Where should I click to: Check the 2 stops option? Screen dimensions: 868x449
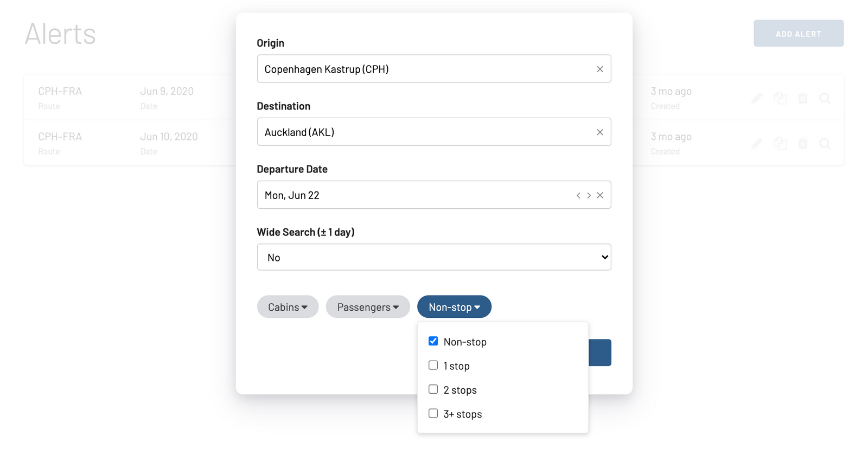click(433, 389)
